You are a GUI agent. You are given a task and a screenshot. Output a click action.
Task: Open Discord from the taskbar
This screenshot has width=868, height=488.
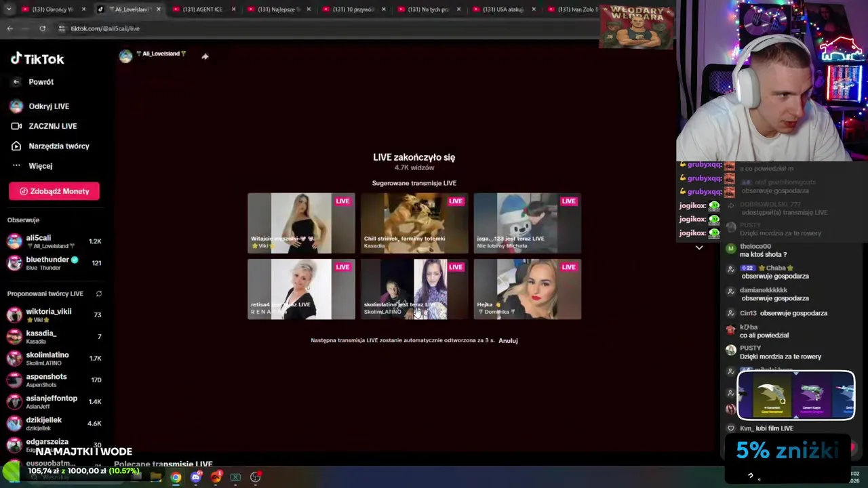[x=196, y=477]
